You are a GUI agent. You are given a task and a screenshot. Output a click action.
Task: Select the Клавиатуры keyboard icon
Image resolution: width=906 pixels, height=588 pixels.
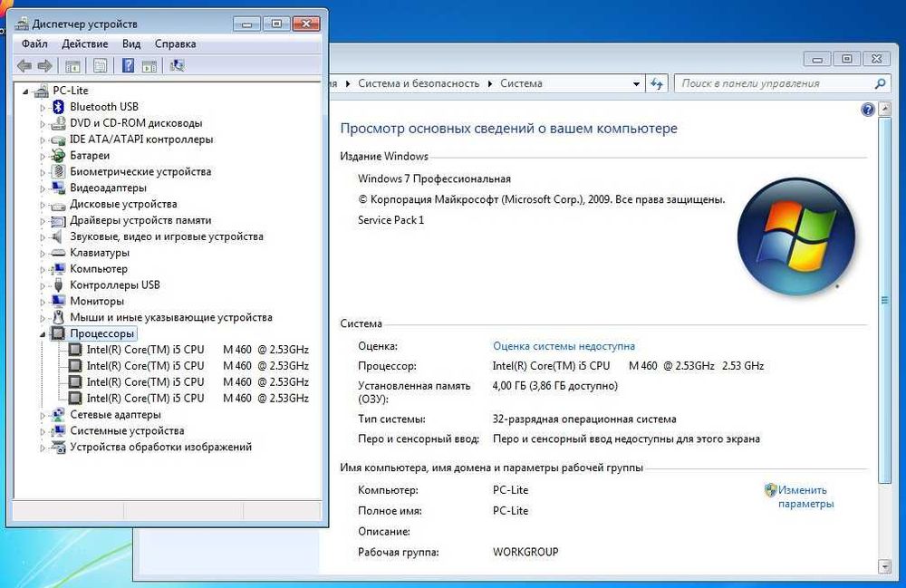(x=58, y=253)
